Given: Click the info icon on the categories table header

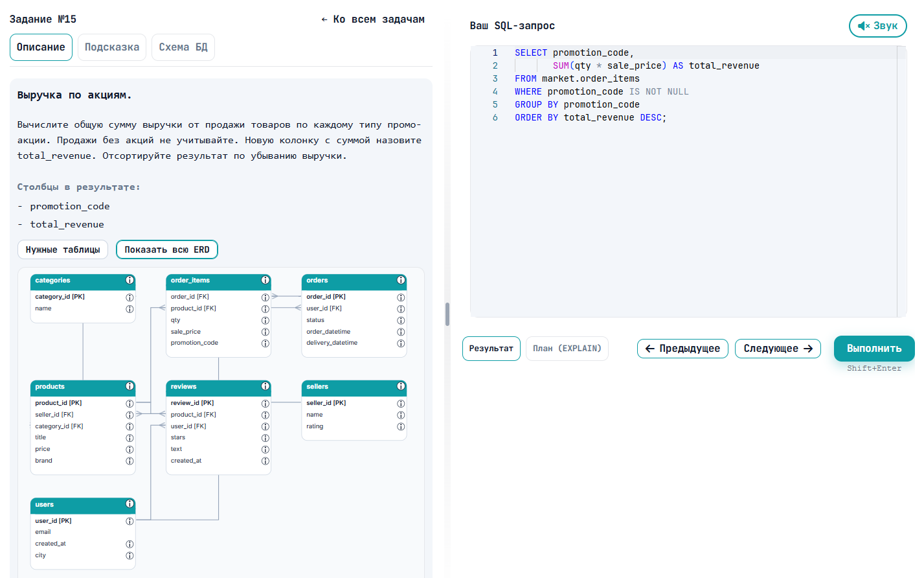Looking at the screenshot, I should coord(130,281).
